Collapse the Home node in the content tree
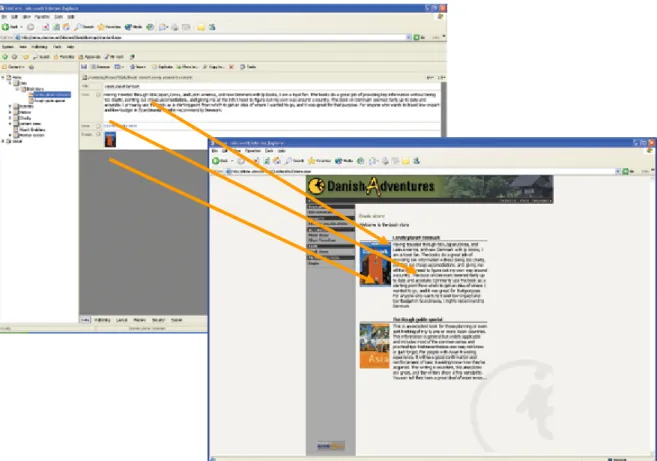The height and width of the screenshot is (461, 657). click(3, 77)
